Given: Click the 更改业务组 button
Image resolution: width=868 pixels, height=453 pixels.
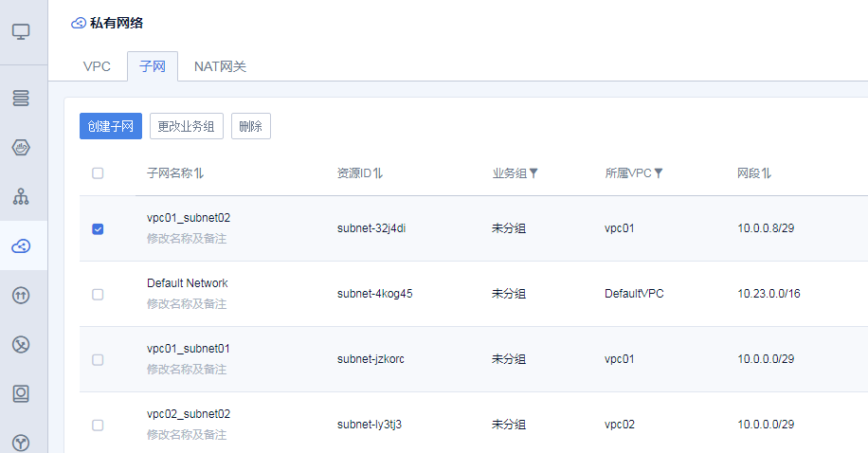Looking at the screenshot, I should click(186, 127).
